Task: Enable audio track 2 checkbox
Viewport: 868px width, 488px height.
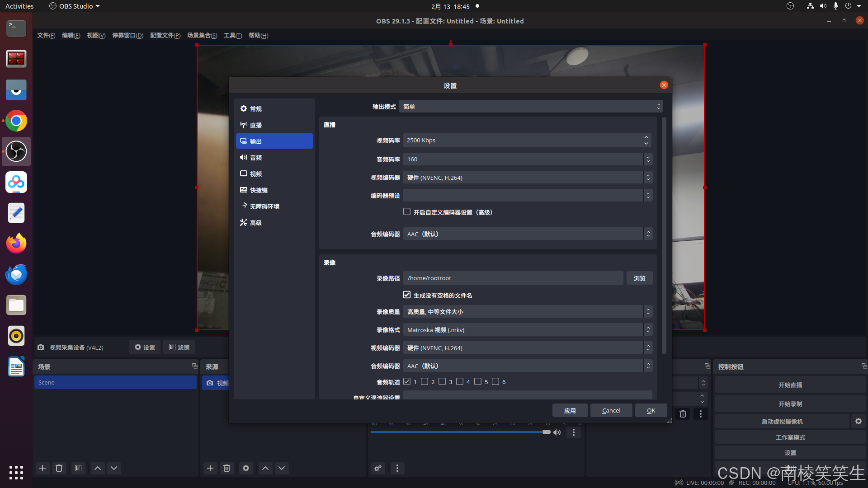Action: [x=425, y=382]
